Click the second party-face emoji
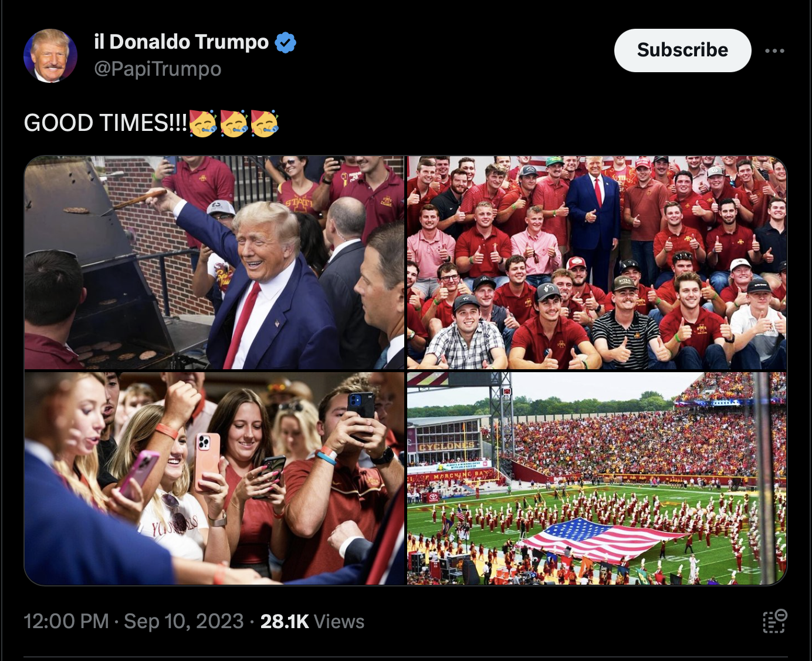This screenshot has height=661, width=812. pos(234,123)
